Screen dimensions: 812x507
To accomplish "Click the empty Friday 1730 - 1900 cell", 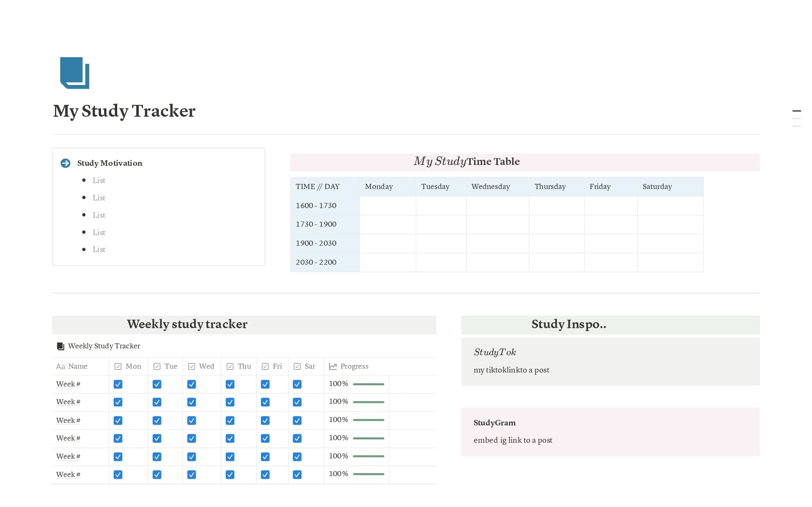I will (611, 225).
